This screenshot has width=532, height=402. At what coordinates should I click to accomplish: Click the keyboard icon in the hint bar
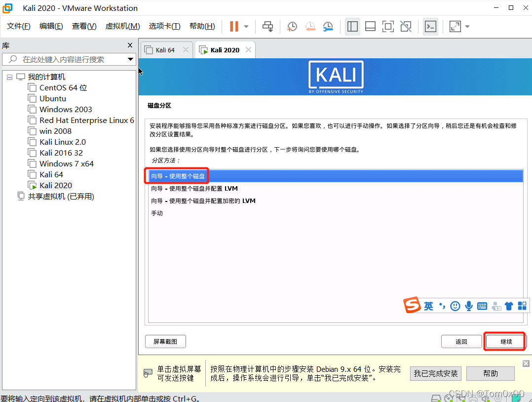coord(148,373)
